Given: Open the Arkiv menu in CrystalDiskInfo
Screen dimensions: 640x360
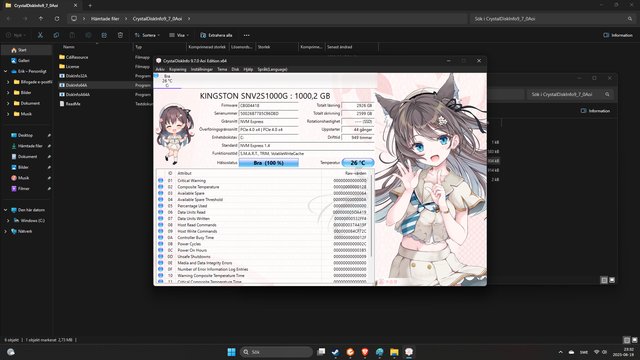Looking at the screenshot, I should click(160, 69).
